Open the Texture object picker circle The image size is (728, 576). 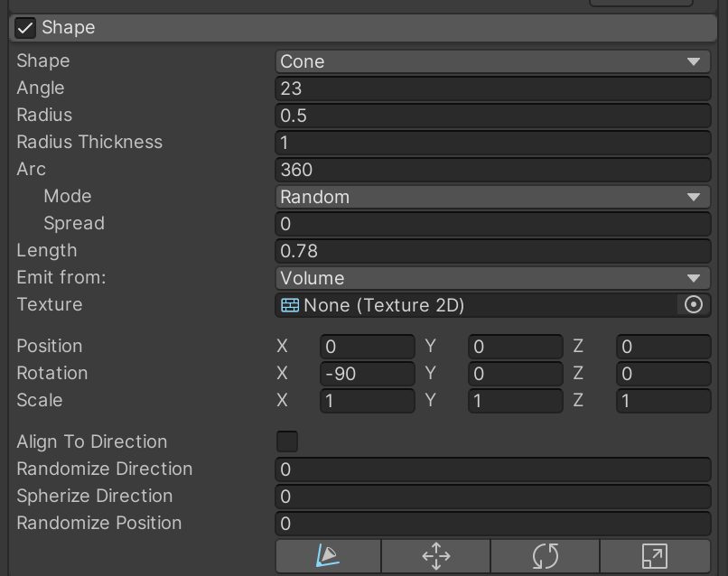pyautogui.click(x=694, y=305)
